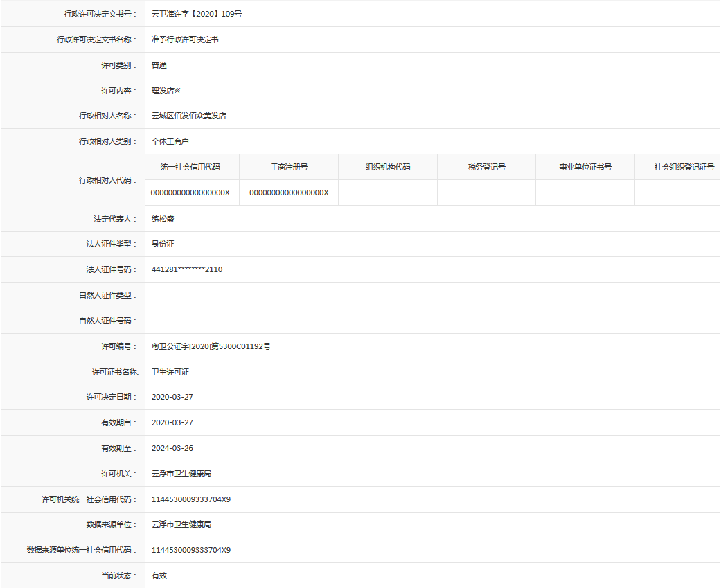The height and width of the screenshot is (588, 721).
Task: Click the label 许可内容
Action: click(x=119, y=91)
